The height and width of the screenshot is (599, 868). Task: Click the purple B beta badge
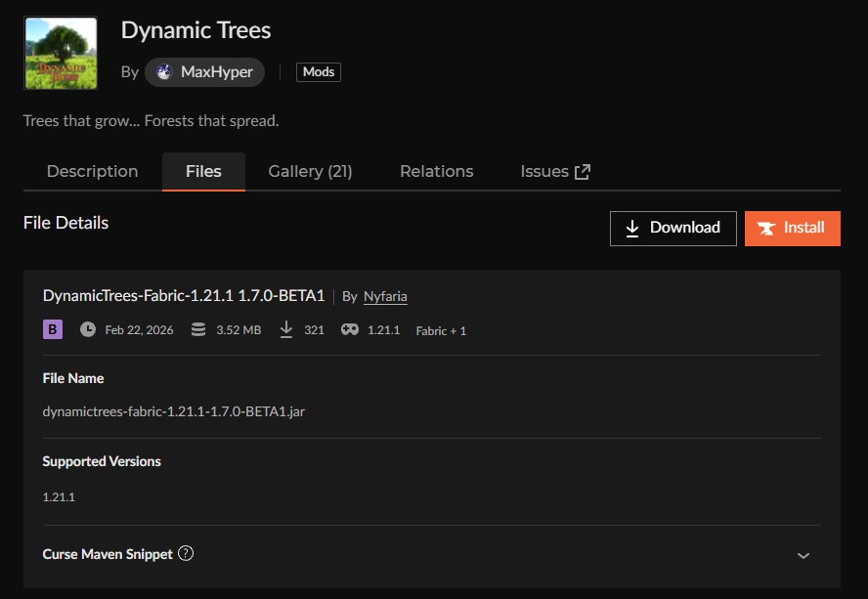[52, 329]
